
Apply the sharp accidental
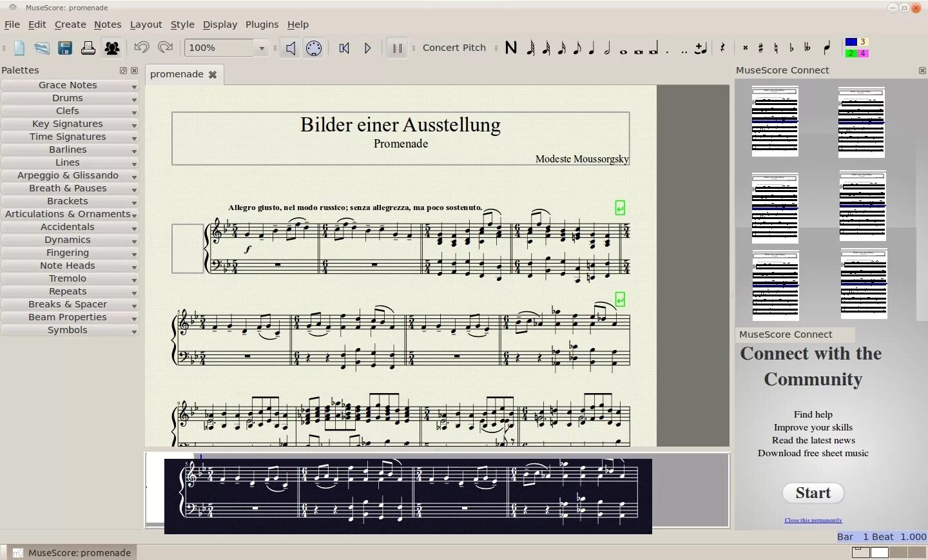760,48
